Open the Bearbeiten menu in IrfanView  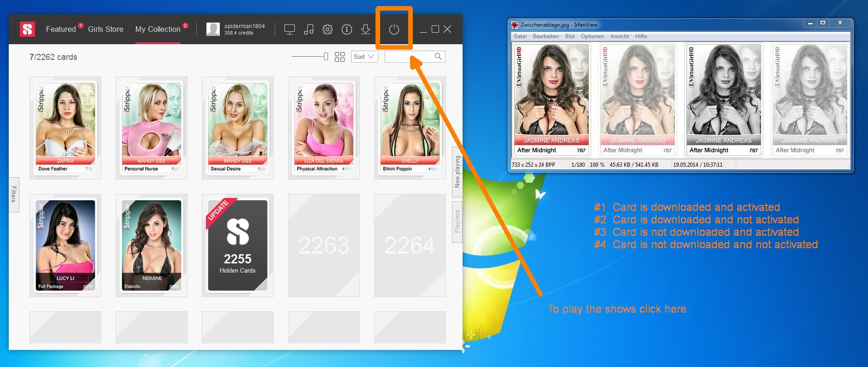tap(546, 36)
